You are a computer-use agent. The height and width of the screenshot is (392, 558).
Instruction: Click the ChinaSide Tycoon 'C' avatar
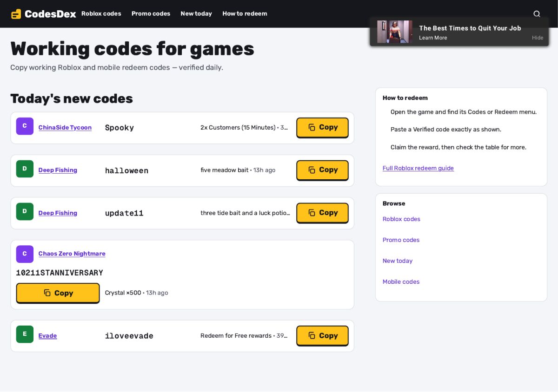pos(25,126)
